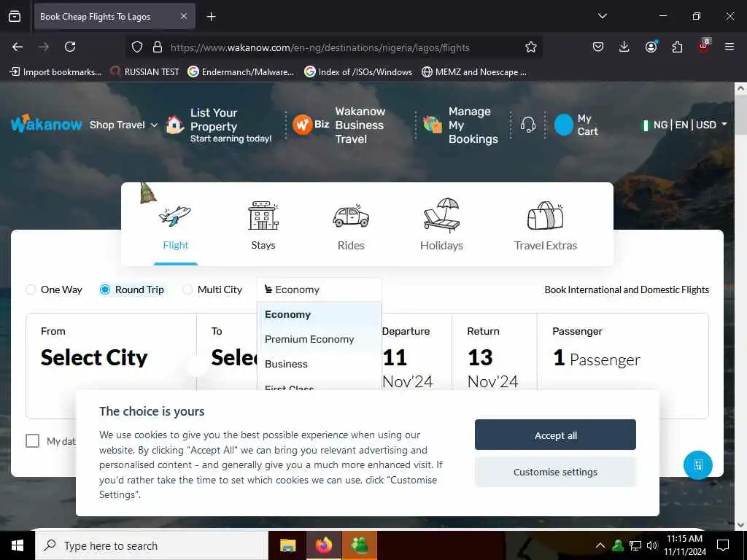Open List Your Property link

(231, 125)
